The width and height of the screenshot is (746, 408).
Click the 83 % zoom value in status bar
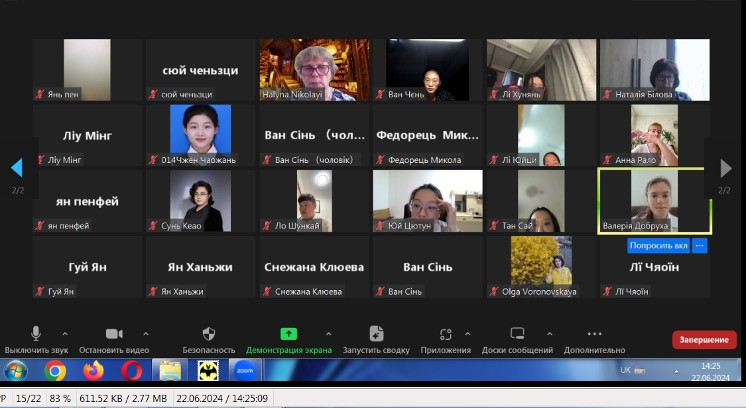tap(60, 398)
